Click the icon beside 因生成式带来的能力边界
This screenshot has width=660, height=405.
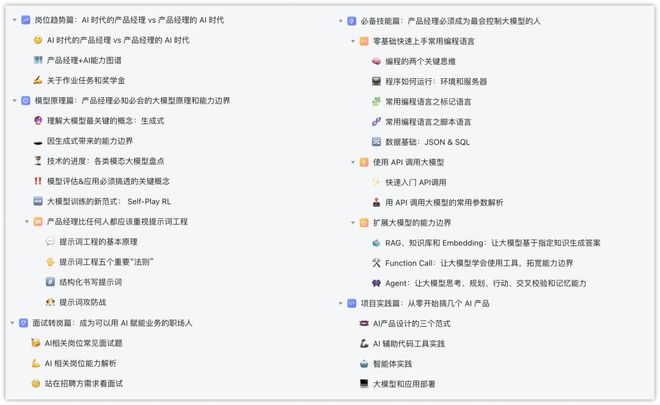(38, 141)
